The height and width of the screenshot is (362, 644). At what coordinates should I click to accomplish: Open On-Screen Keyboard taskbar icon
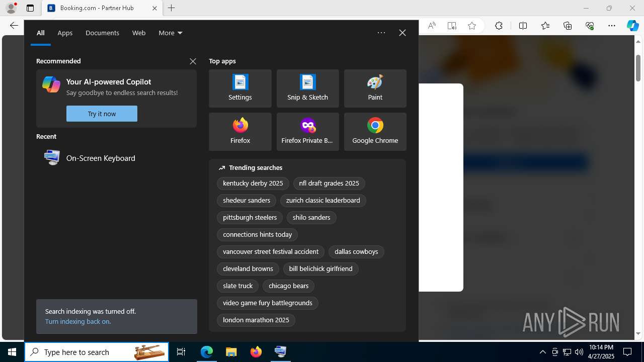280,352
